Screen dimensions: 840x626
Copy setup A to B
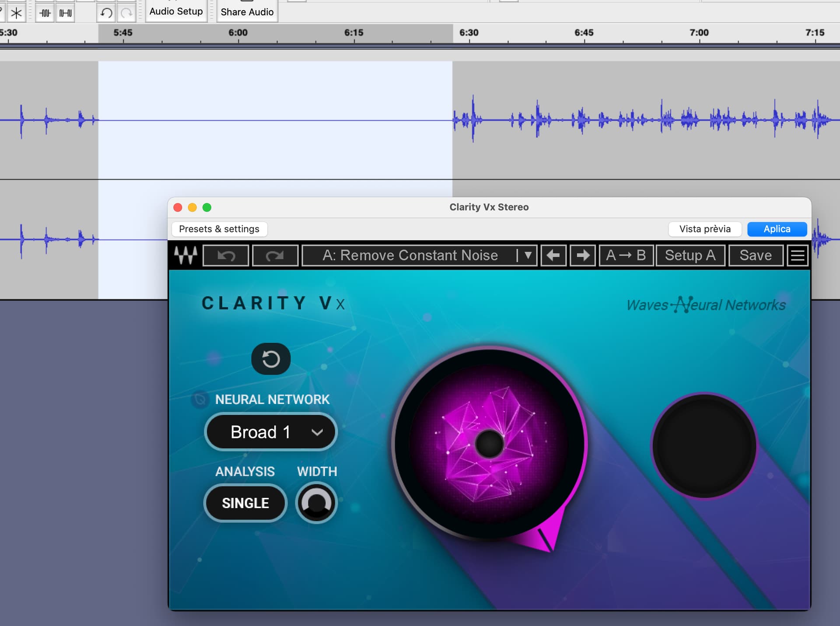[x=626, y=255]
